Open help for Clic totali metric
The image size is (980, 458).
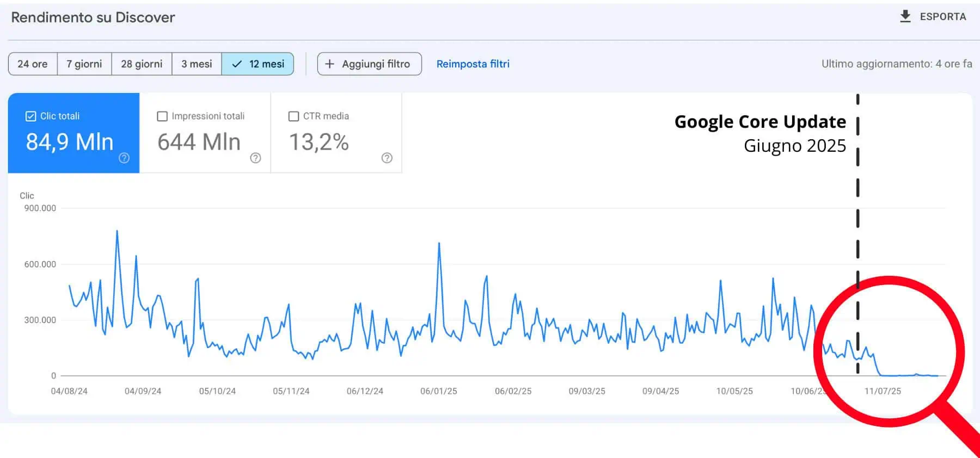coord(124,158)
